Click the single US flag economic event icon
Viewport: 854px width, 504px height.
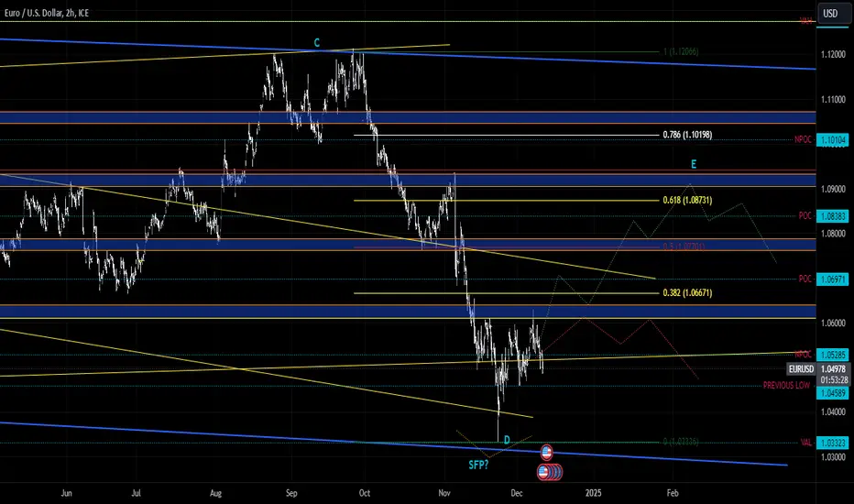546,453
